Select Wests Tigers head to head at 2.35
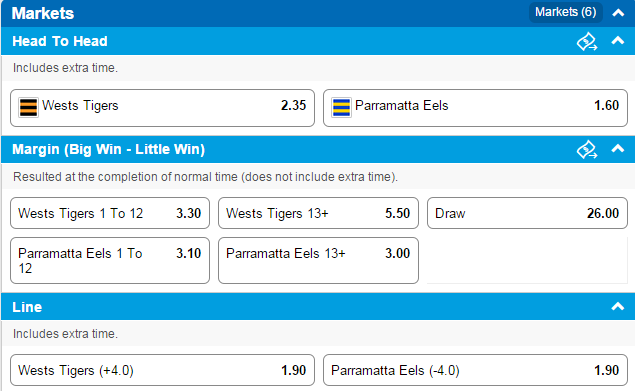The width and height of the screenshot is (635, 391). pyautogui.click(x=162, y=108)
